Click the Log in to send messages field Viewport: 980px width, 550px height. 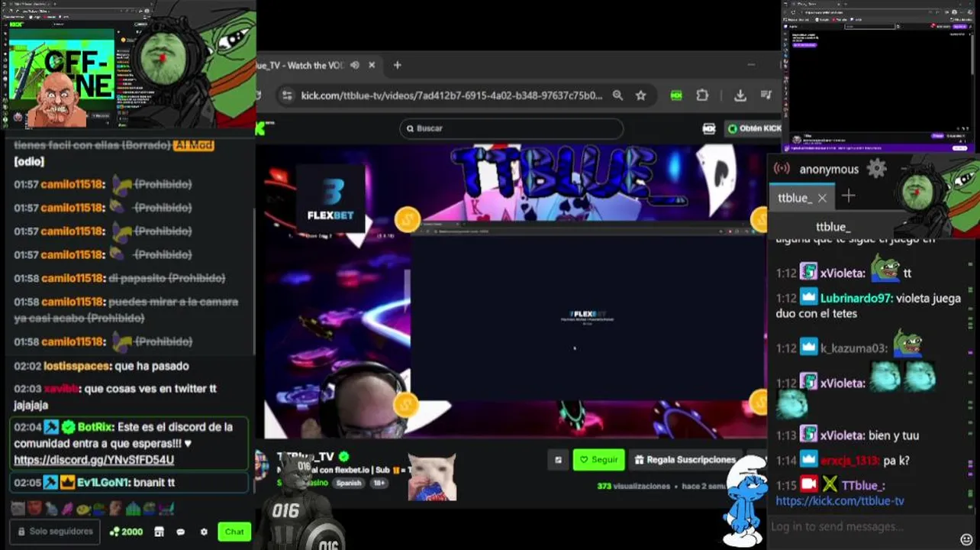click(836, 526)
